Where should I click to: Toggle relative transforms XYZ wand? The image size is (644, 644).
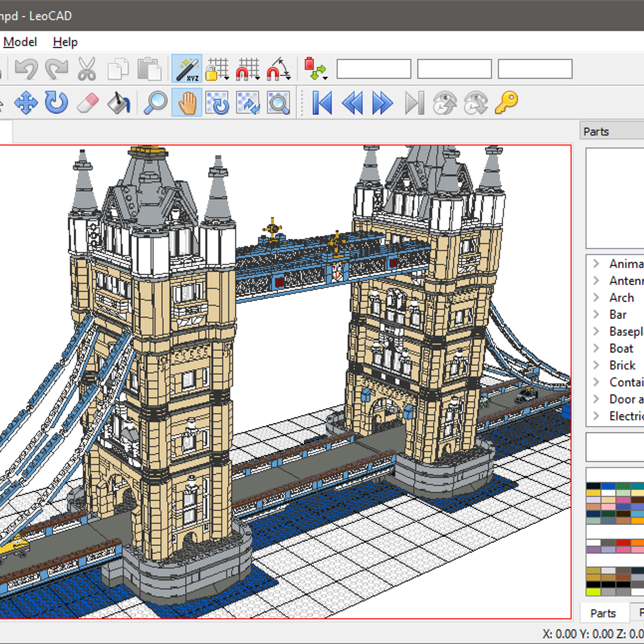point(187,69)
